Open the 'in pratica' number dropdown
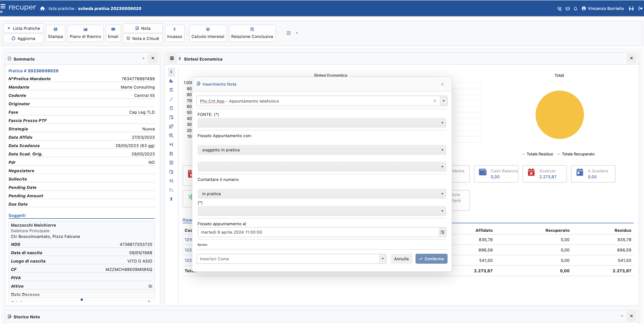The width and height of the screenshot is (644, 324). coord(322,194)
